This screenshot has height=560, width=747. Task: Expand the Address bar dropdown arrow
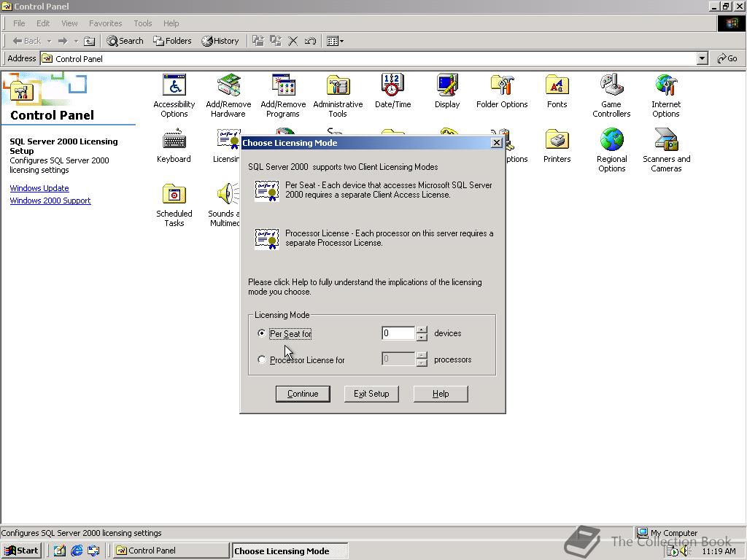(x=702, y=58)
